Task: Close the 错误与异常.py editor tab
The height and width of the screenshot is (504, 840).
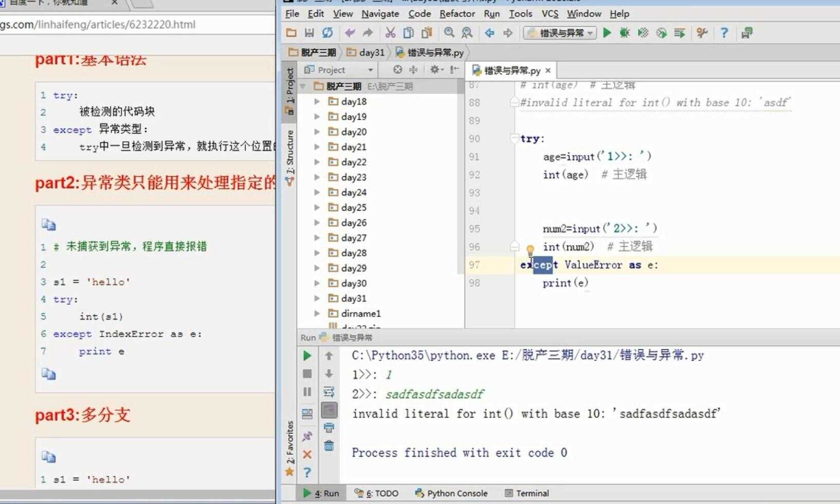Action: (548, 70)
